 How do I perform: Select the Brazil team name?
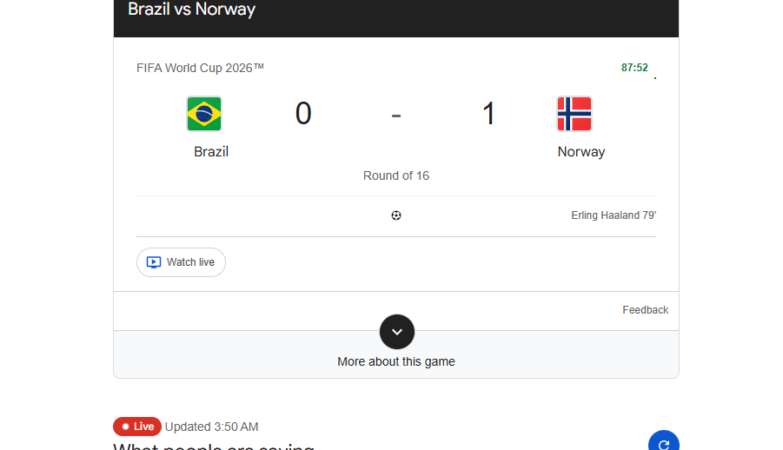pos(211,151)
